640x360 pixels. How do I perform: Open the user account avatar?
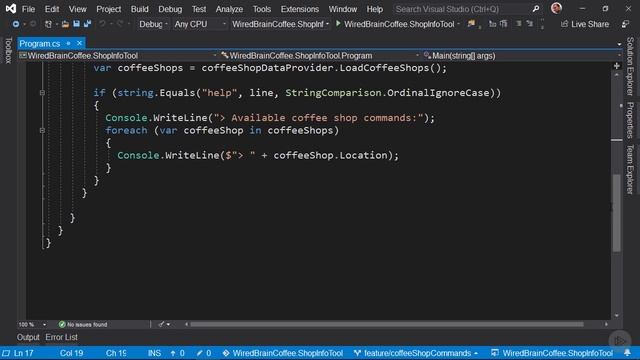[x=556, y=8]
